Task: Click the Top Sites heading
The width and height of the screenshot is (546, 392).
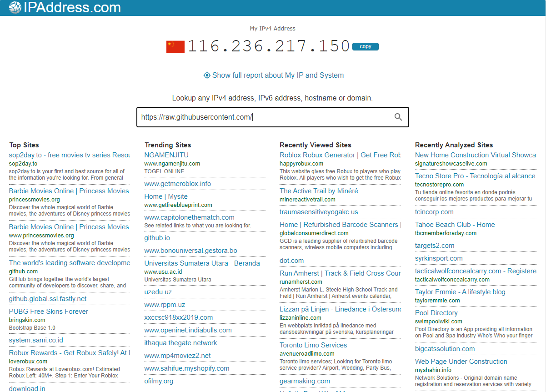Action: pos(24,145)
